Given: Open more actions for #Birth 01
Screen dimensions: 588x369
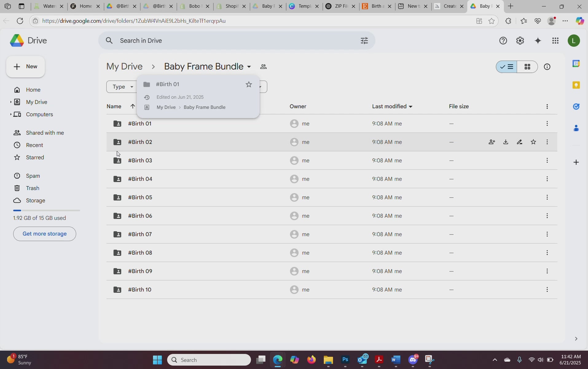Looking at the screenshot, I should [x=547, y=123].
